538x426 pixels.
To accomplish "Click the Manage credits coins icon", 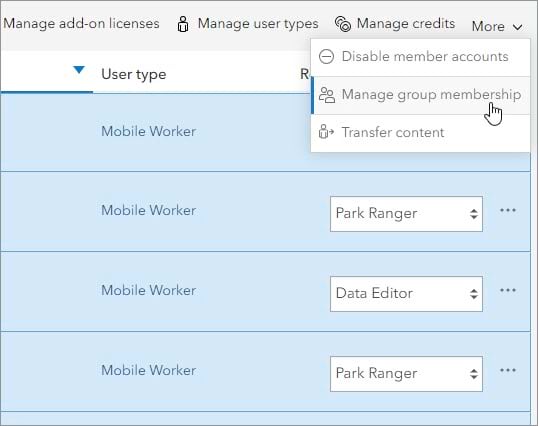I will tap(343, 24).
